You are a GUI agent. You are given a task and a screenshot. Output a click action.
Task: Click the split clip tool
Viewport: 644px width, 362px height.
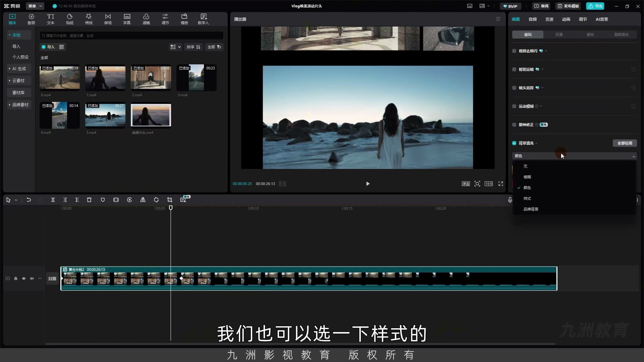tap(53, 200)
